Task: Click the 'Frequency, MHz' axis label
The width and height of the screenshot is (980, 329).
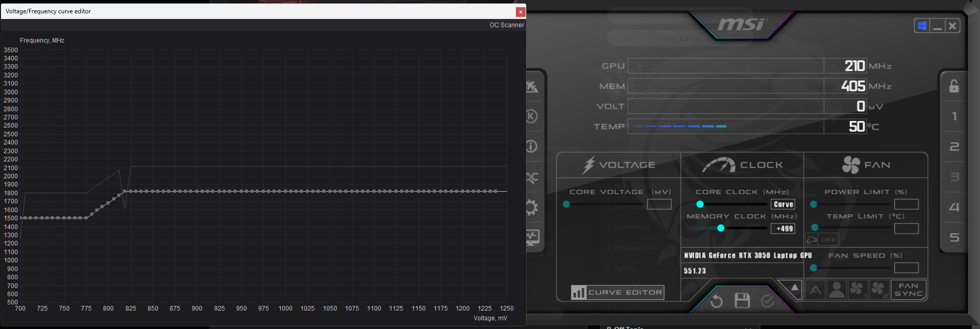Action: (x=42, y=40)
